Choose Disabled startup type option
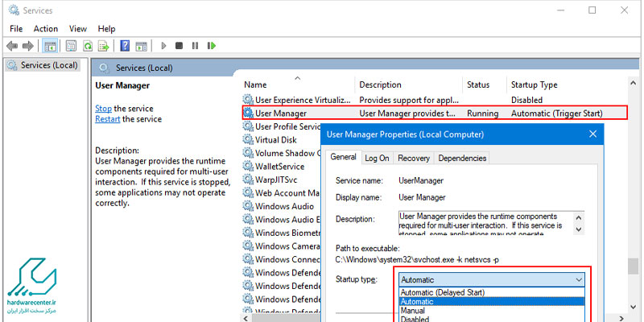644x322 pixels. click(x=491, y=319)
